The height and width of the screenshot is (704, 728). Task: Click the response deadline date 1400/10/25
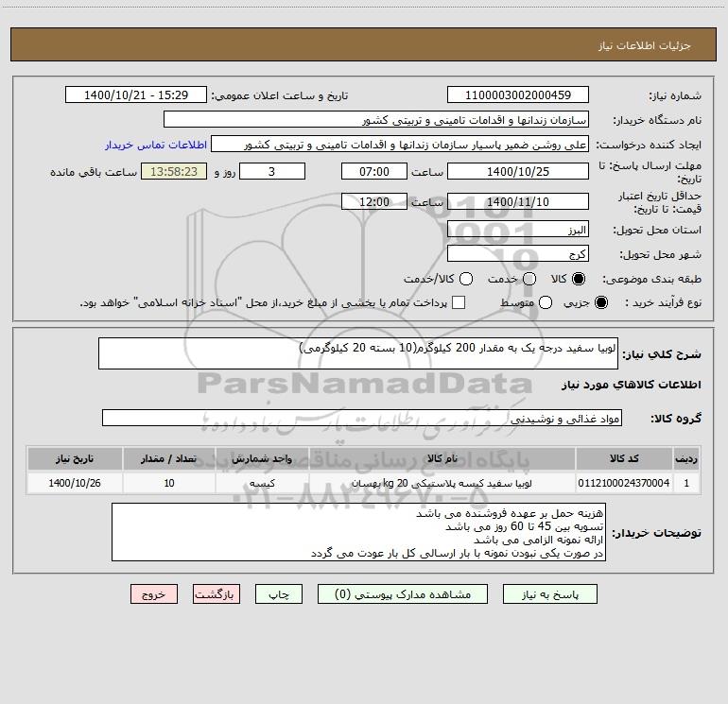[x=518, y=171]
